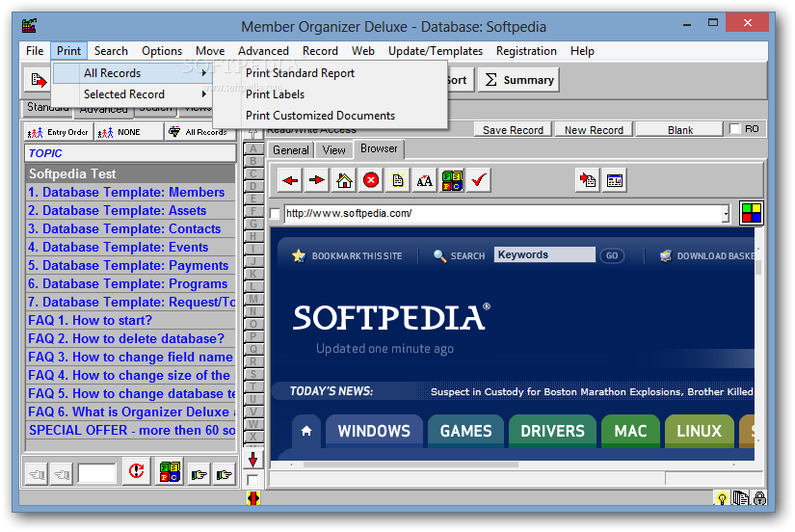Viewport: 795px width, 532px height.
Task: Click the TOPIC column header
Action: coord(130,153)
